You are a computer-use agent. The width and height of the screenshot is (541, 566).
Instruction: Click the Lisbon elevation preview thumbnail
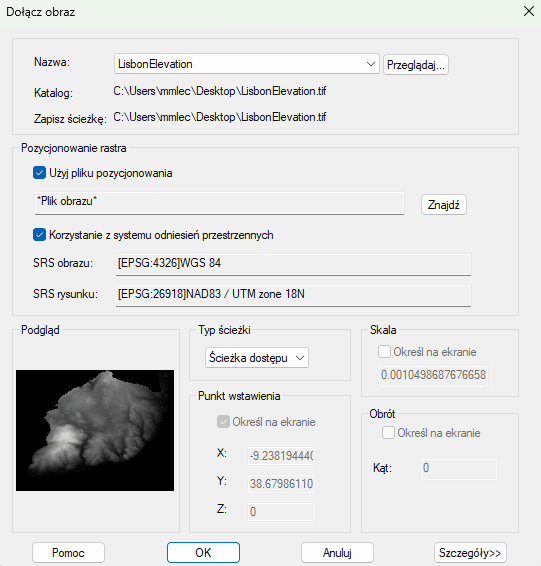pyautogui.click(x=95, y=430)
